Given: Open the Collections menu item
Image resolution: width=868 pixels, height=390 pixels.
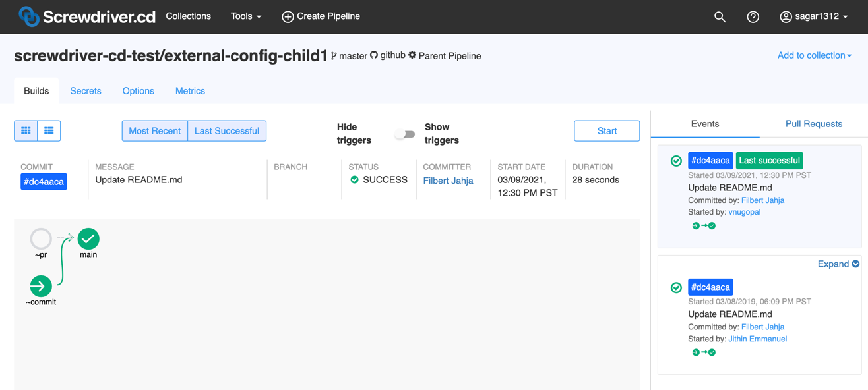Looking at the screenshot, I should tap(189, 16).
